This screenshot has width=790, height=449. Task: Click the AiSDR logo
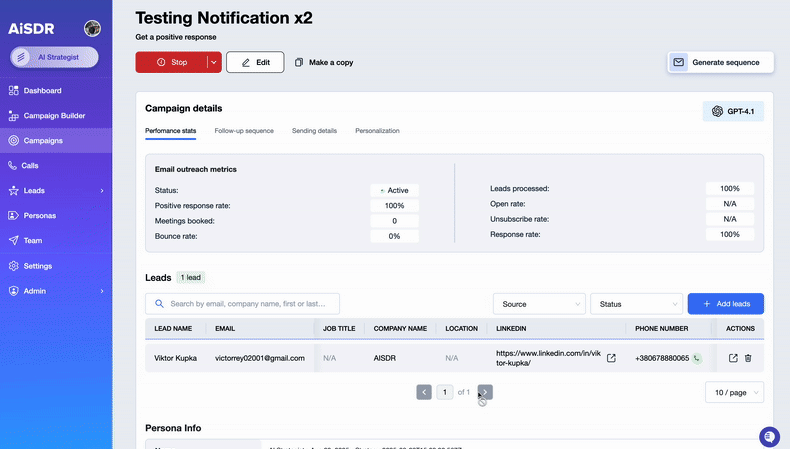pyautogui.click(x=34, y=28)
